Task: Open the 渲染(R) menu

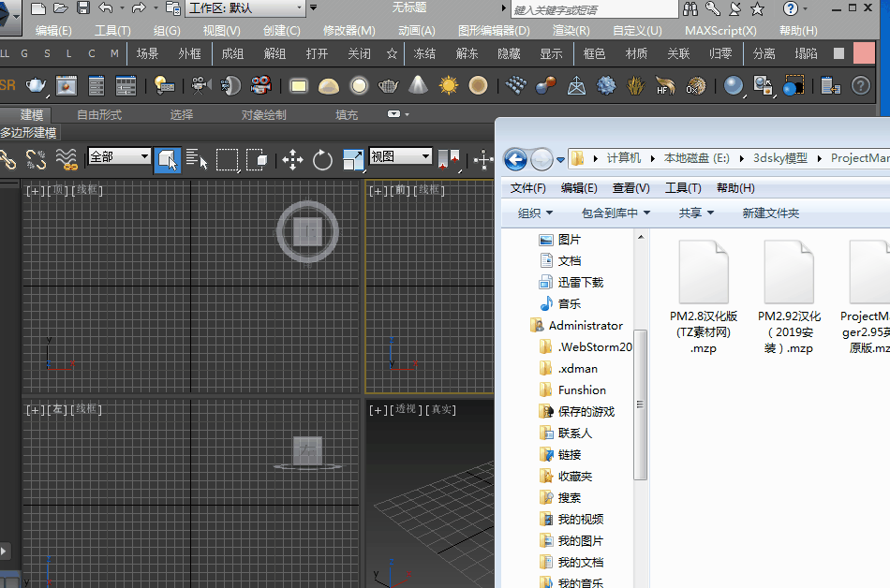Action: (x=571, y=31)
